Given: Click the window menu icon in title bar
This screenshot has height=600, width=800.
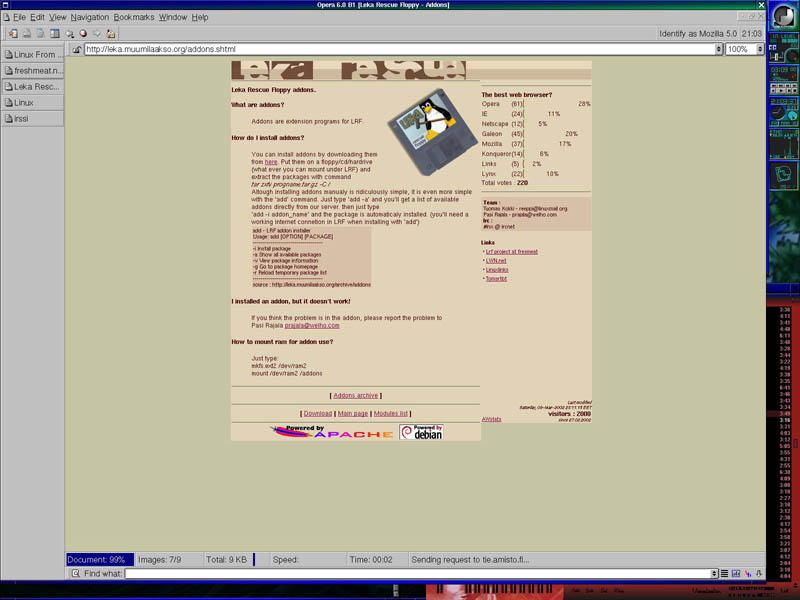Looking at the screenshot, I should click(x=6, y=5).
